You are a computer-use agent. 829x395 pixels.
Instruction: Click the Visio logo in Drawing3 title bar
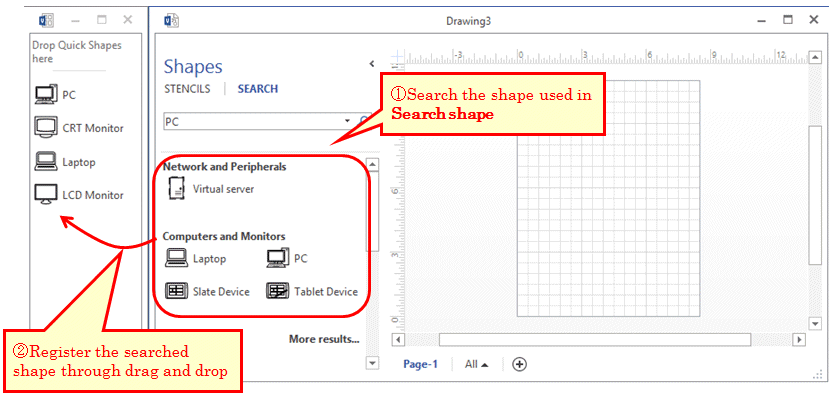172,20
